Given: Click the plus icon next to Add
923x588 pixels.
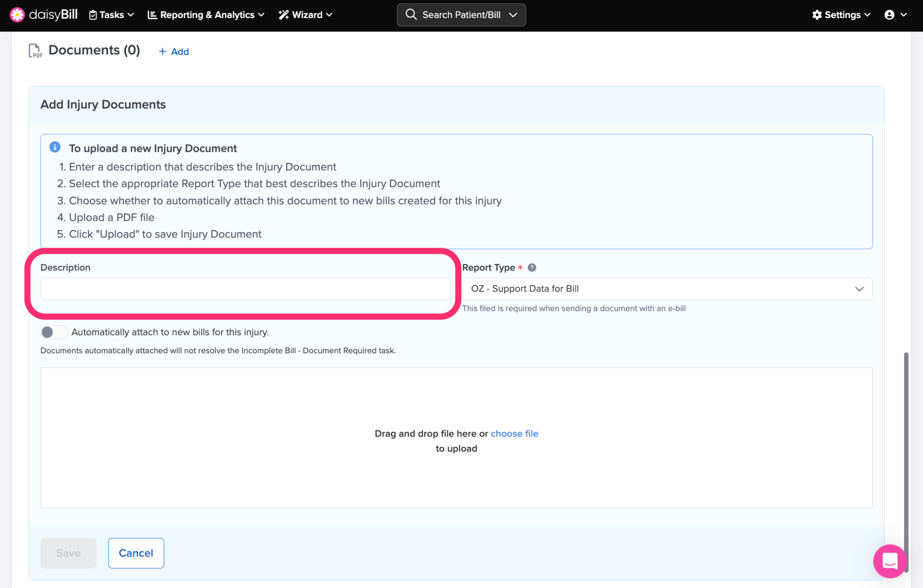Looking at the screenshot, I should click(x=163, y=52).
